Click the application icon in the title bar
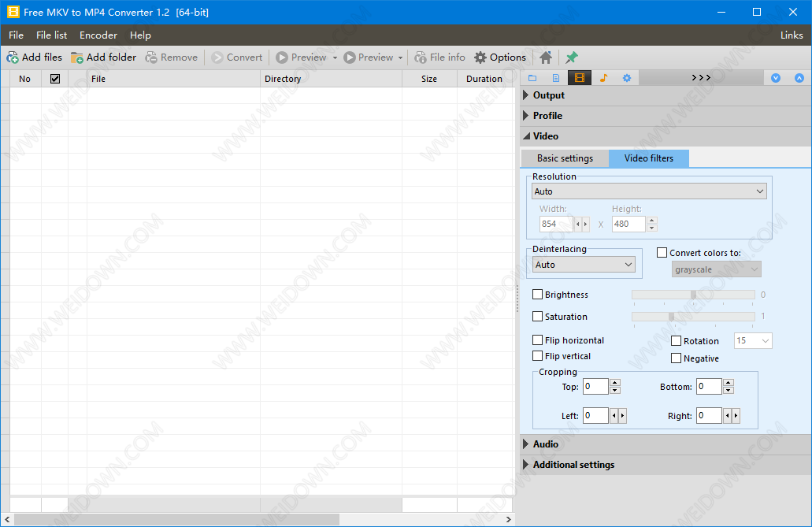 click(13, 11)
